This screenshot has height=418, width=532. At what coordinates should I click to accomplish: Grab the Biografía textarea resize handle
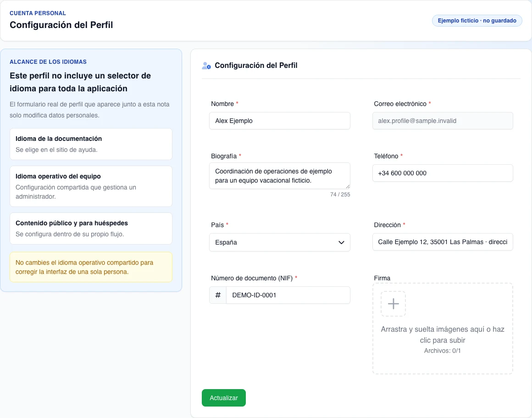click(348, 186)
